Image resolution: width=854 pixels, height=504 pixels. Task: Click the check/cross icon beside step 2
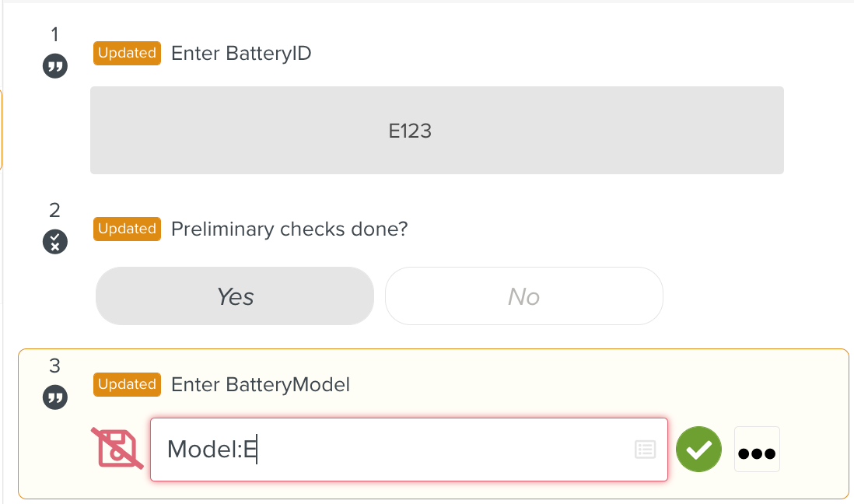pos(55,242)
